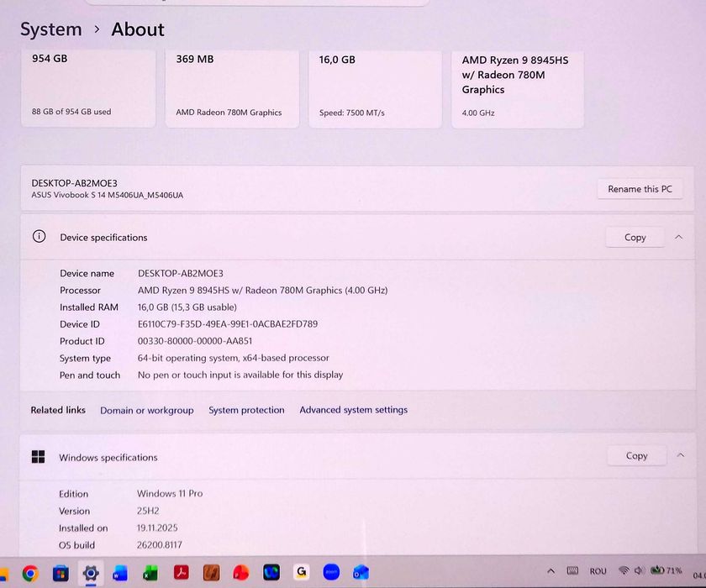Click the Windows specifications header
The width and height of the screenshot is (706, 588).
(x=357, y=456)
